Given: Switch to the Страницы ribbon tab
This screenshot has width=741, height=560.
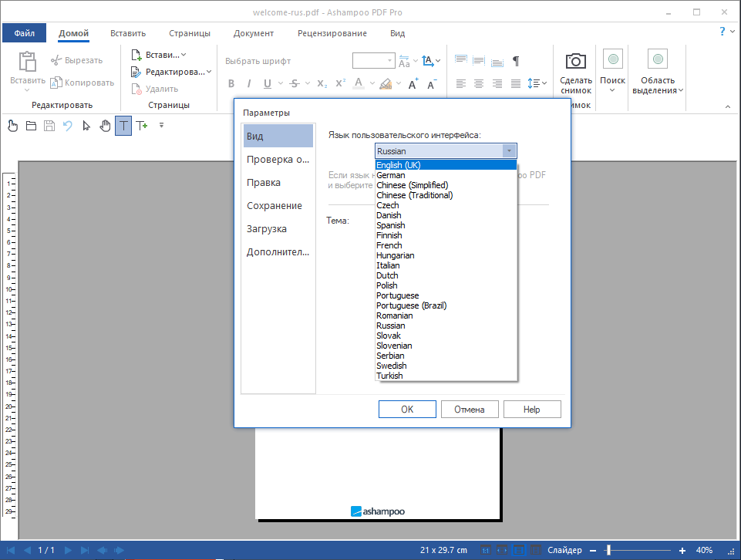Looking at the screenshot, I should point(190,33).
